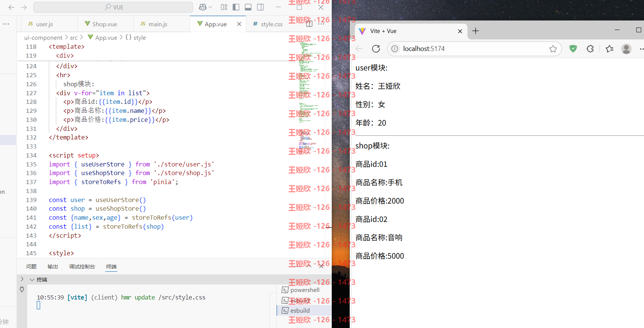644x328 pixels.
Task: Switch to main.js editor tab
Action: click(157, 24)
